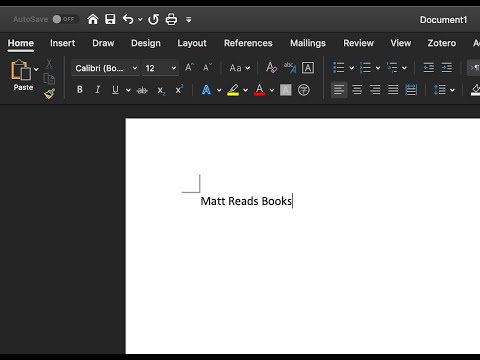Toggle underline formatting

115,90
